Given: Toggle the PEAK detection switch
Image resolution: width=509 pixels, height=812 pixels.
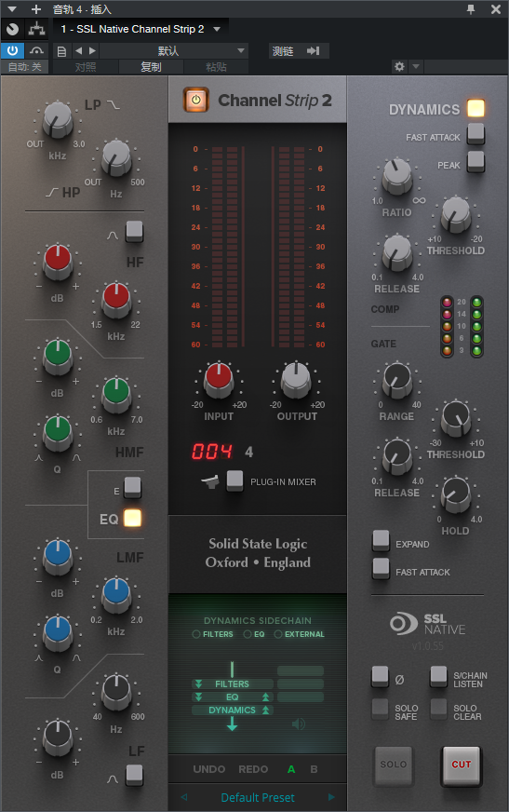Looking at the screenshot, I should (476, 162).
